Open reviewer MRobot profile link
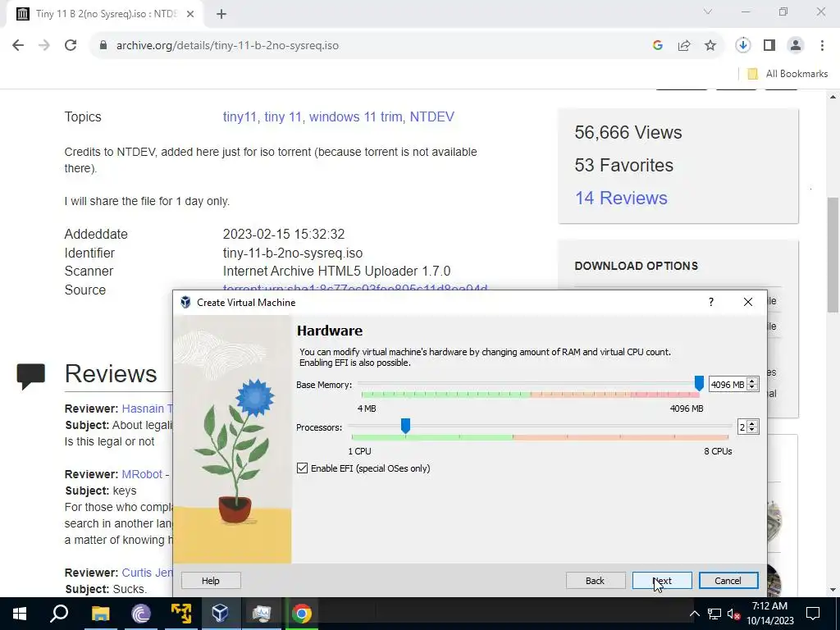The image size is (840, 630). pyautogui.click(x=141, y=474)
